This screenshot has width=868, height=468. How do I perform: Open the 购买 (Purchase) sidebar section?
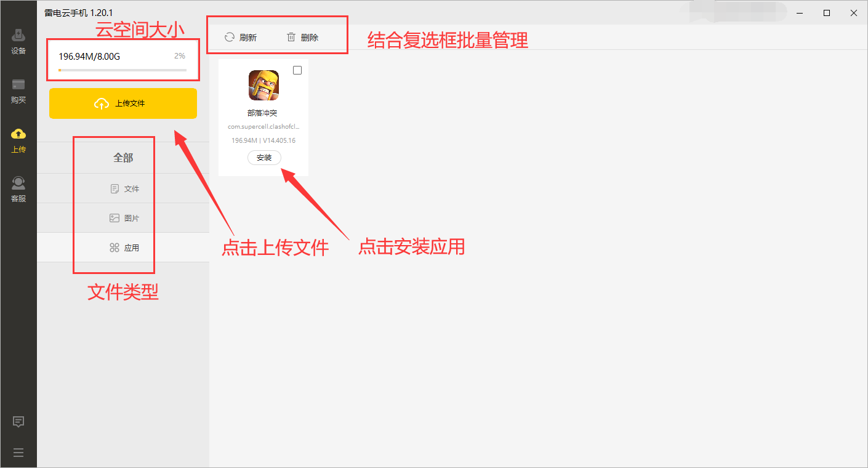[18, 91]
